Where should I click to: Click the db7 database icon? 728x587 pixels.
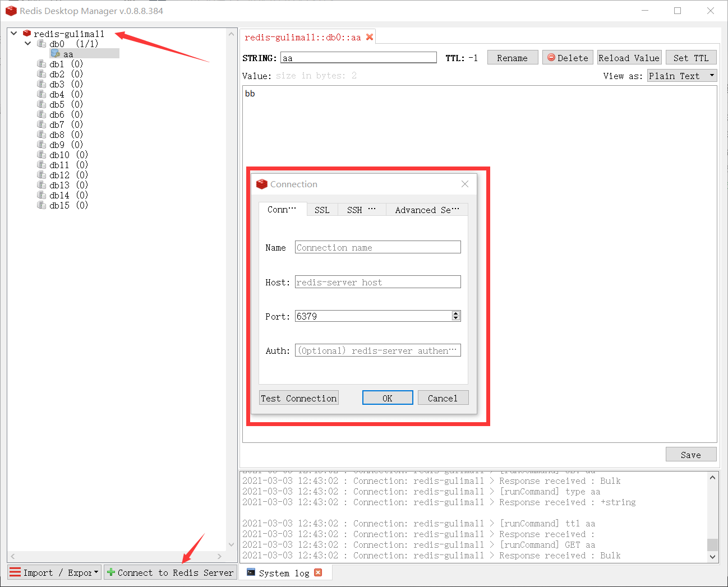pyautogui.click(x=42, y=124)
